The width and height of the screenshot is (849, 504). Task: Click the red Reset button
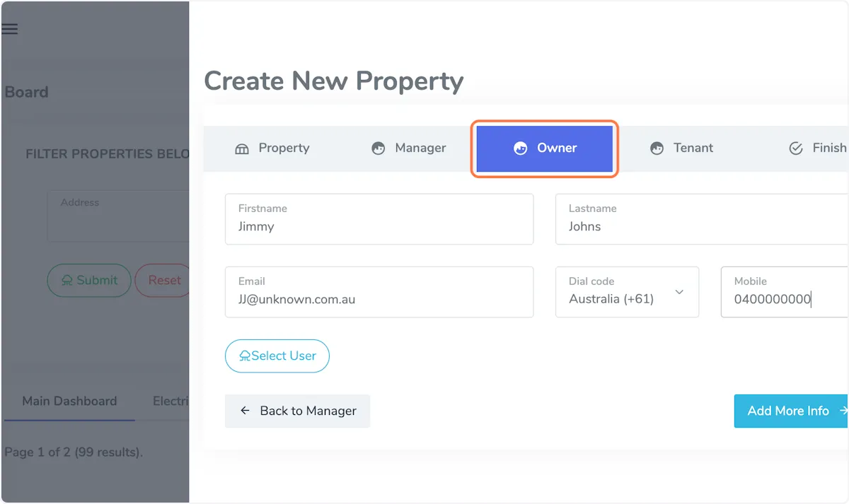[163, 281]
